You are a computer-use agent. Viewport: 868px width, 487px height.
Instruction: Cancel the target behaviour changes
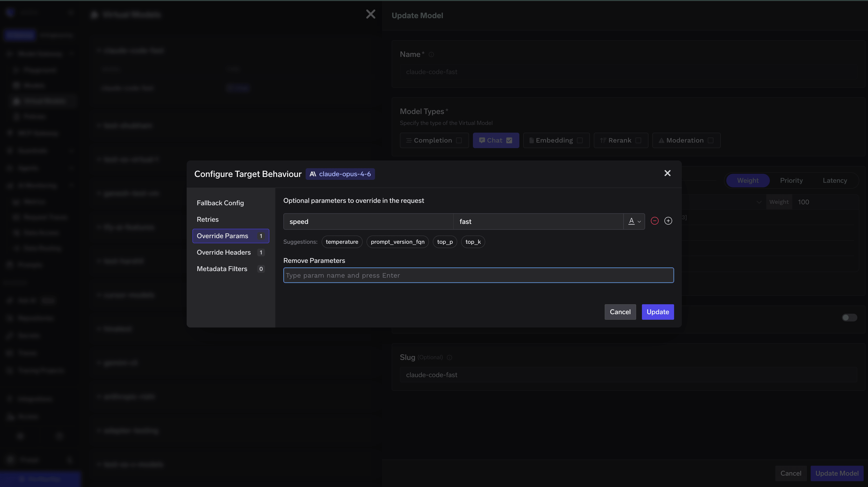(620, 312)
